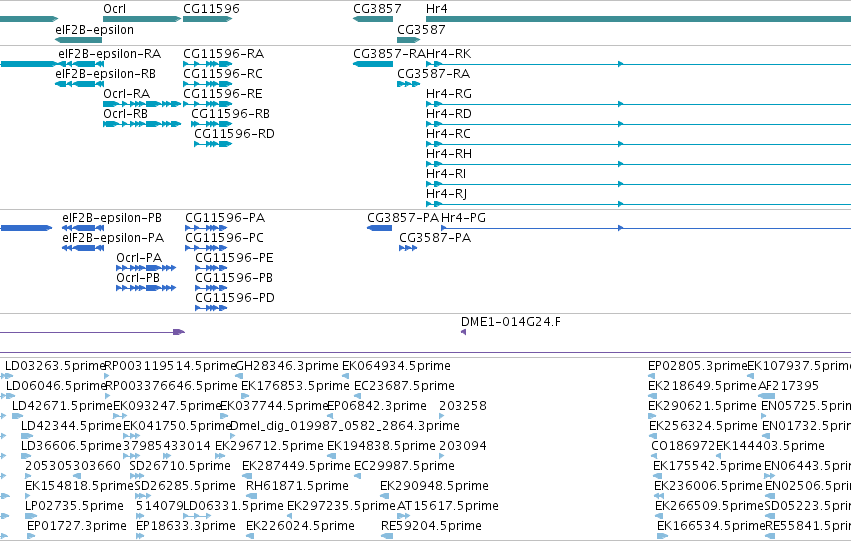Open the 205305303660 label
This screenshot has width=851, height=541.
(73, 467)
